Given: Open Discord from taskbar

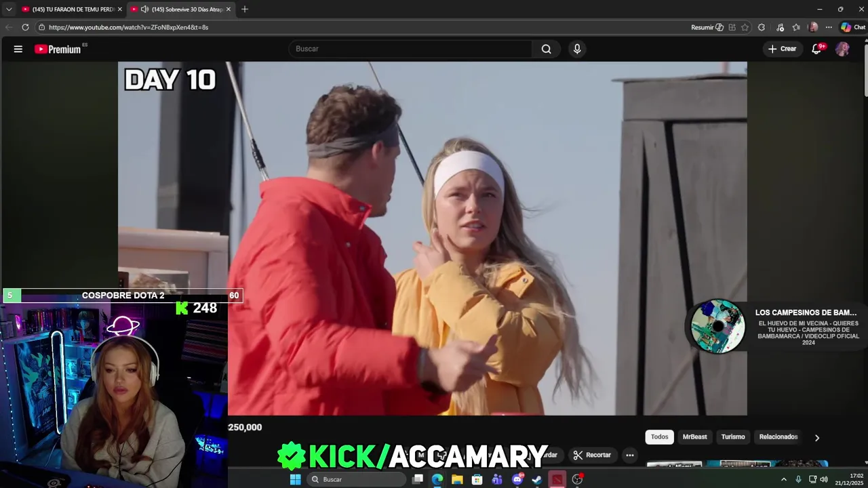Looking at the screenshot, I should (517, 479).
